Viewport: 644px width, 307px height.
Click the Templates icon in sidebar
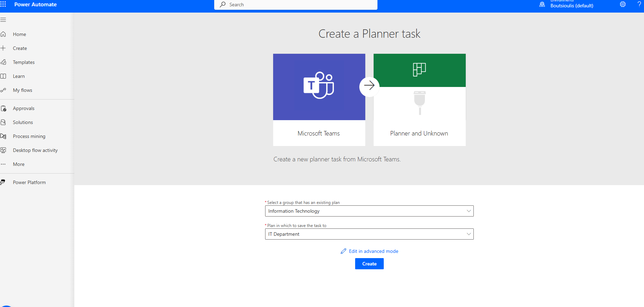(3, 62)
